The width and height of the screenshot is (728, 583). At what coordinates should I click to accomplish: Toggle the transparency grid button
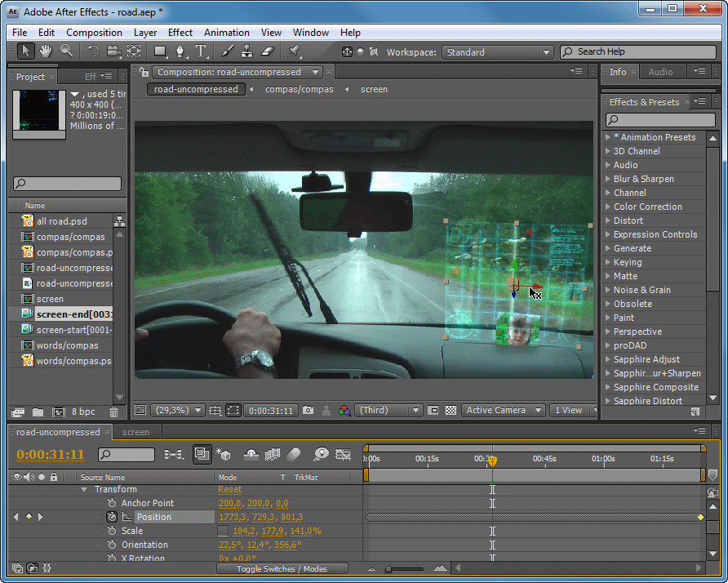451,410
